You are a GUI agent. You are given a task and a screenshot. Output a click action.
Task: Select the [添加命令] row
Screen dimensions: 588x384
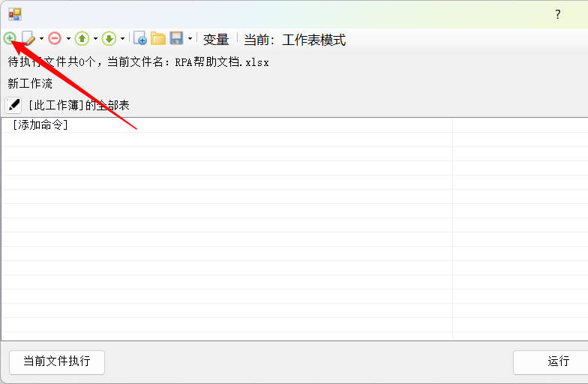pyautogui.click(x=40, y=125)
